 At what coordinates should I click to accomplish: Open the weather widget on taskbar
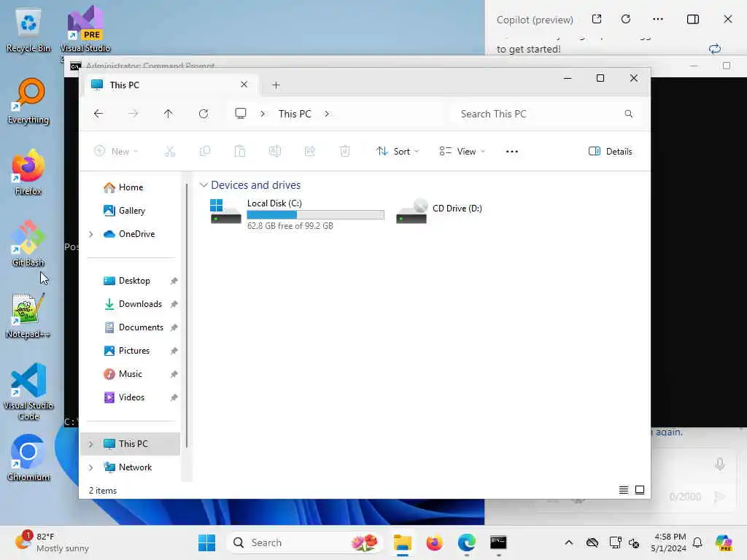52,542
